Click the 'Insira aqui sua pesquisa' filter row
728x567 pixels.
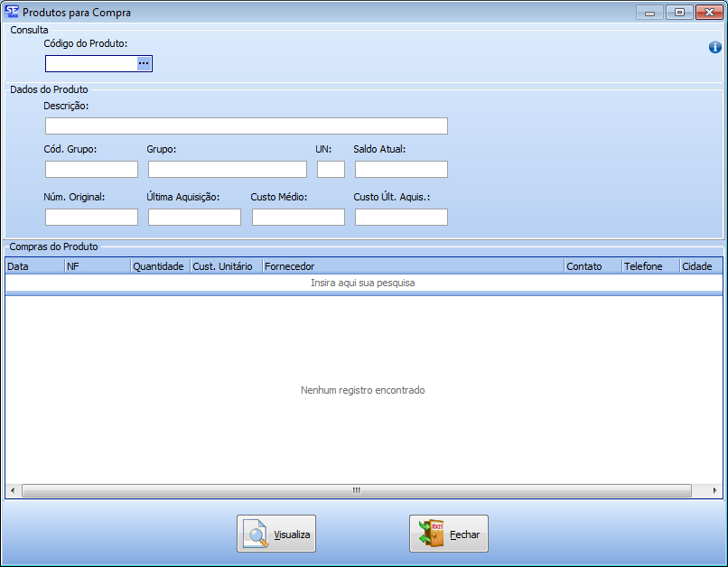point(362,283)
